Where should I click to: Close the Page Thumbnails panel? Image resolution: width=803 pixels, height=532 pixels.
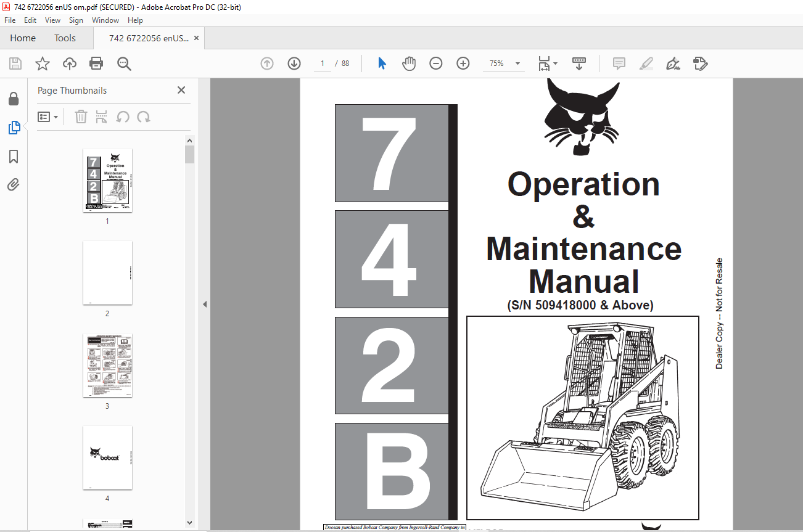(181, 90)
